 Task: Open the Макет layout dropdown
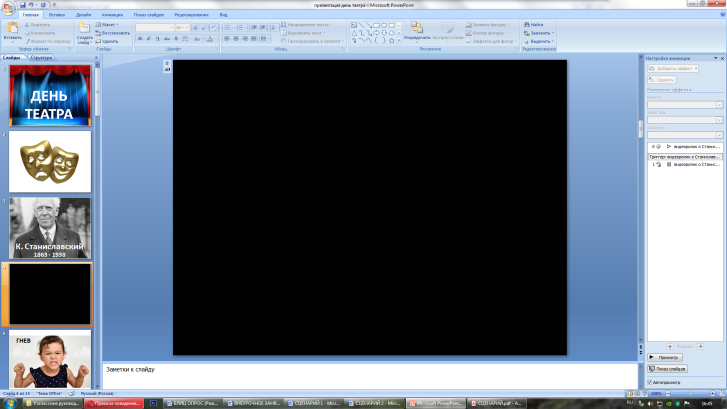[109, 24]
